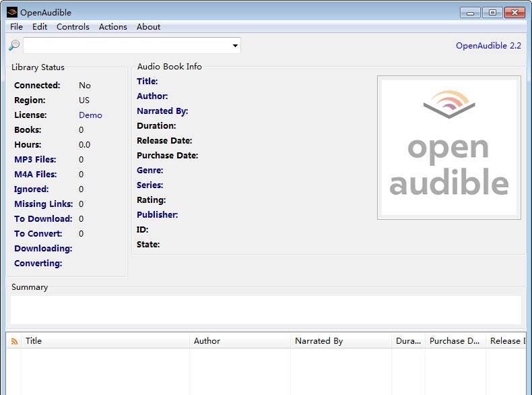
Task: Click the Missing Links label
Action: (x=43, y=204)
